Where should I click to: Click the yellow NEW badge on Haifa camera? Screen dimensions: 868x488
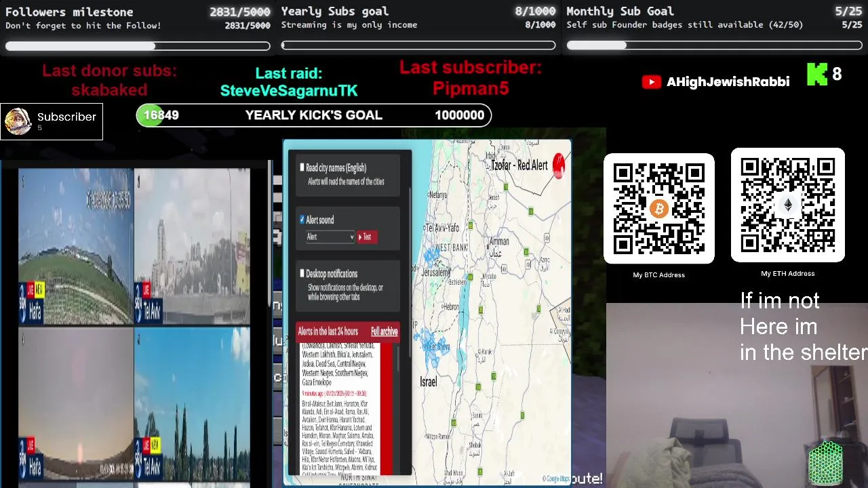pyautogui.click(x=39, y=291)
